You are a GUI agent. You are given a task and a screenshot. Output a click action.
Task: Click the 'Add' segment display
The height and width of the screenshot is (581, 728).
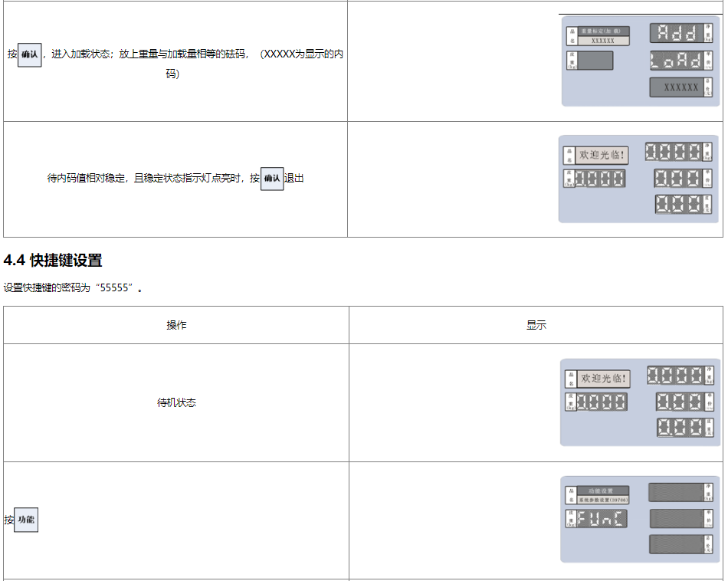coord(677,33)
